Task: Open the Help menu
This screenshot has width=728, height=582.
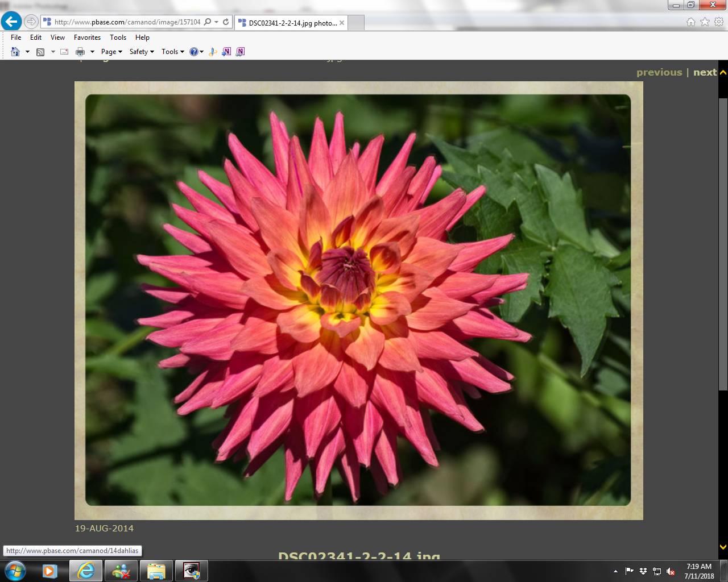Action: (142, 38)
